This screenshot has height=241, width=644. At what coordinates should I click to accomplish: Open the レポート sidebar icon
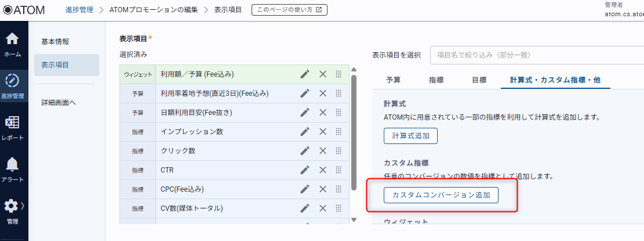click(13, 127)
